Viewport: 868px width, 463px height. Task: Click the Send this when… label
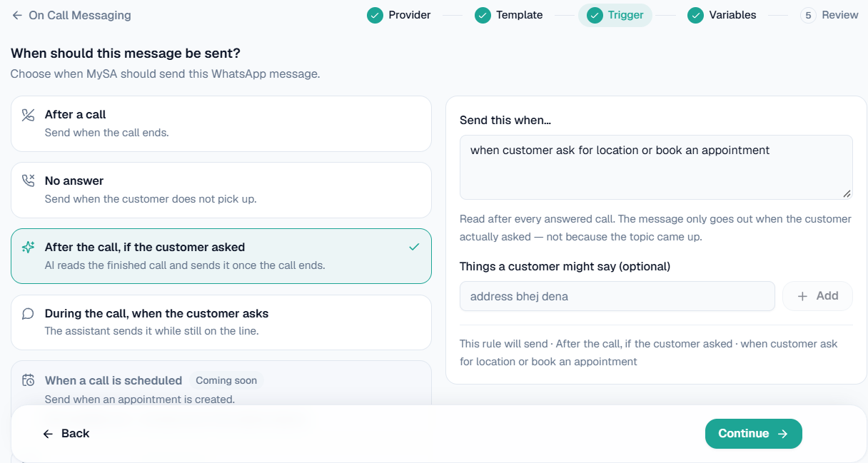[x=505, y=121]
